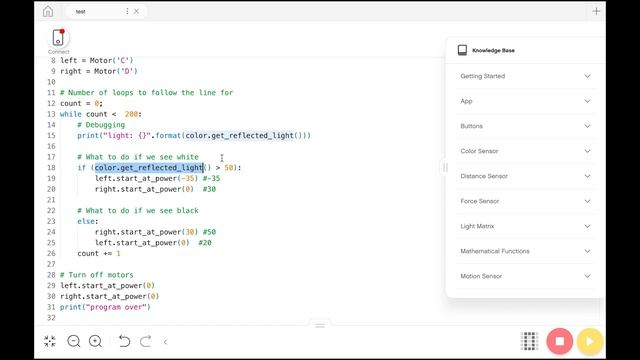Viewport: 640px width, 360px height.
Task: Click 'count += 1' on line 26
Action: [99, 253]
